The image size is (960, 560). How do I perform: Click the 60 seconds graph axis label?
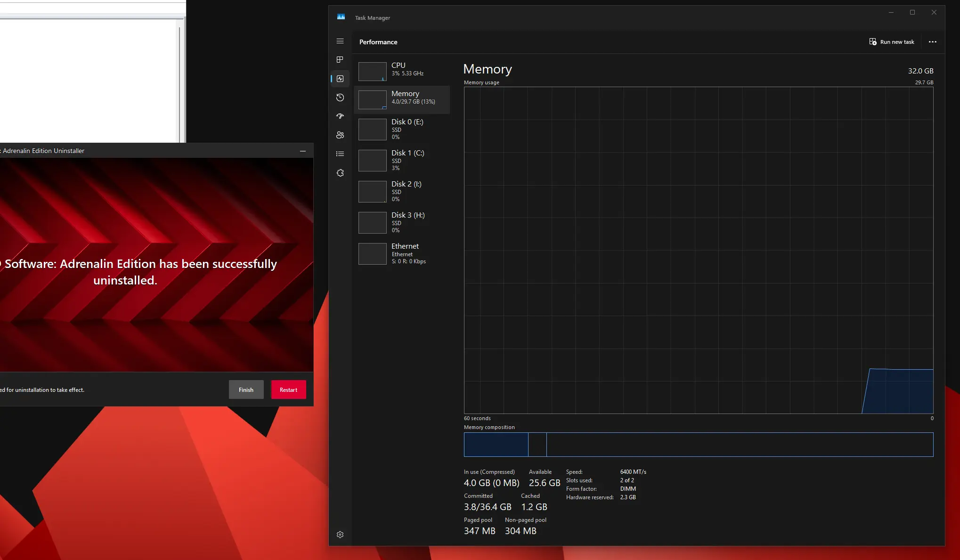(x=477, y=418)
